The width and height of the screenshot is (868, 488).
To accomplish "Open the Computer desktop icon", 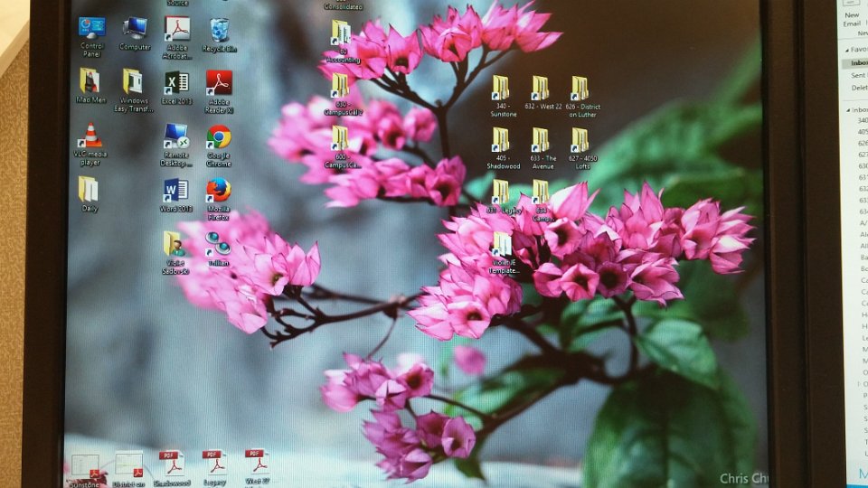I will click(x=135, y=29).
